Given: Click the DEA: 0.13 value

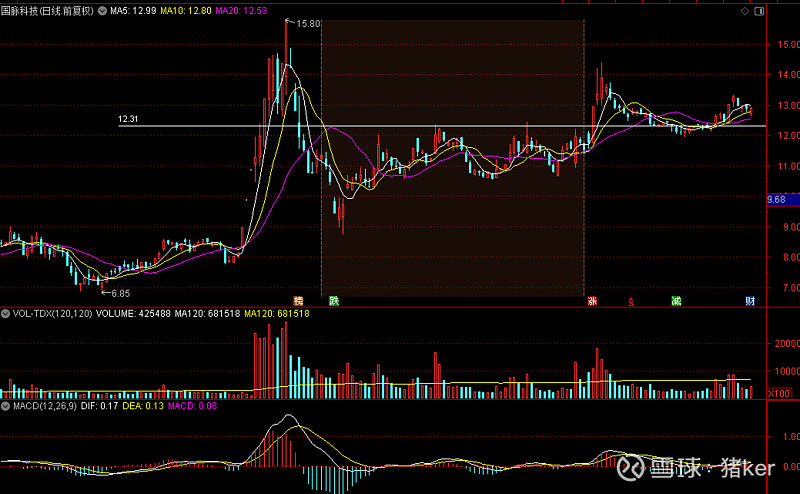Looking at the screenshot, I should pos(143,406).
